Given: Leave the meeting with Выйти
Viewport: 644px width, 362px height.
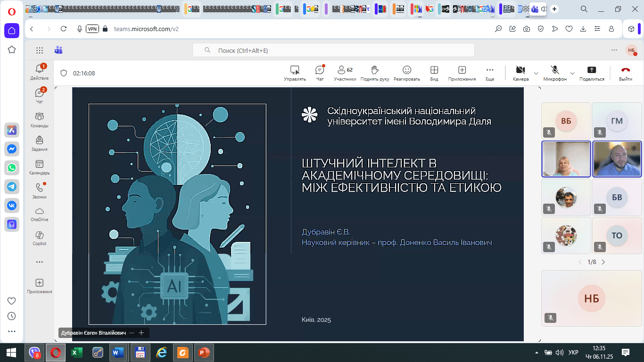Looking at the screenshot, I should pos(625,73).
